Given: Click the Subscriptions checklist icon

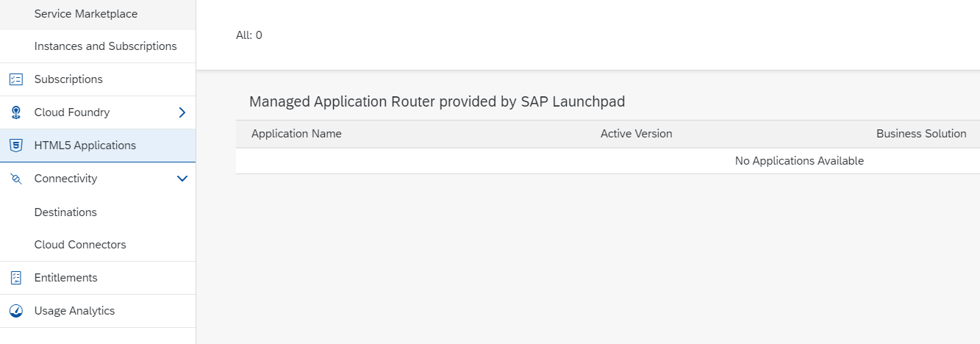Looking at the screenshot, I should (15, 79).
